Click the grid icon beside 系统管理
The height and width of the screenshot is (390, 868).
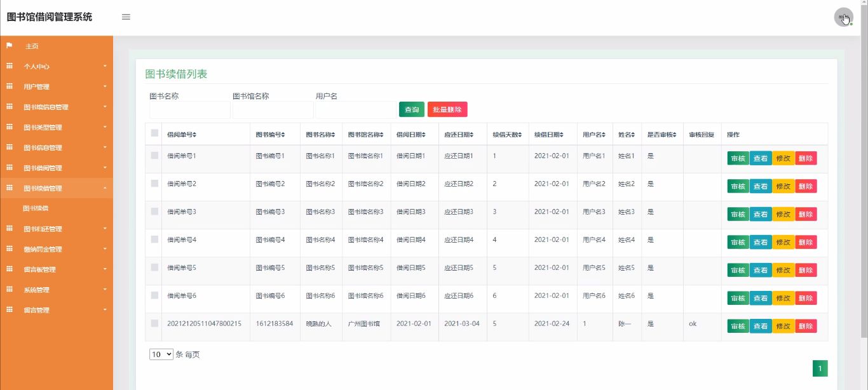(10, 290)
